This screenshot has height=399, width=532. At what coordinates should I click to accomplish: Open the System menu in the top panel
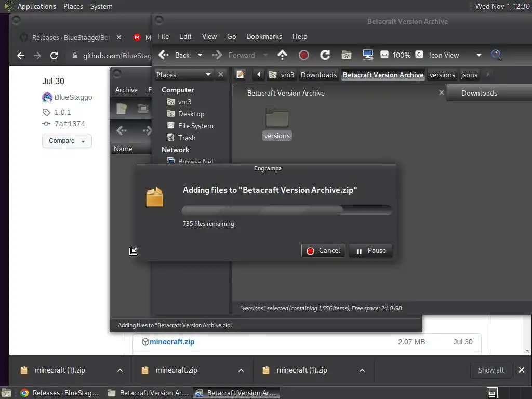[x=101, y=6]
